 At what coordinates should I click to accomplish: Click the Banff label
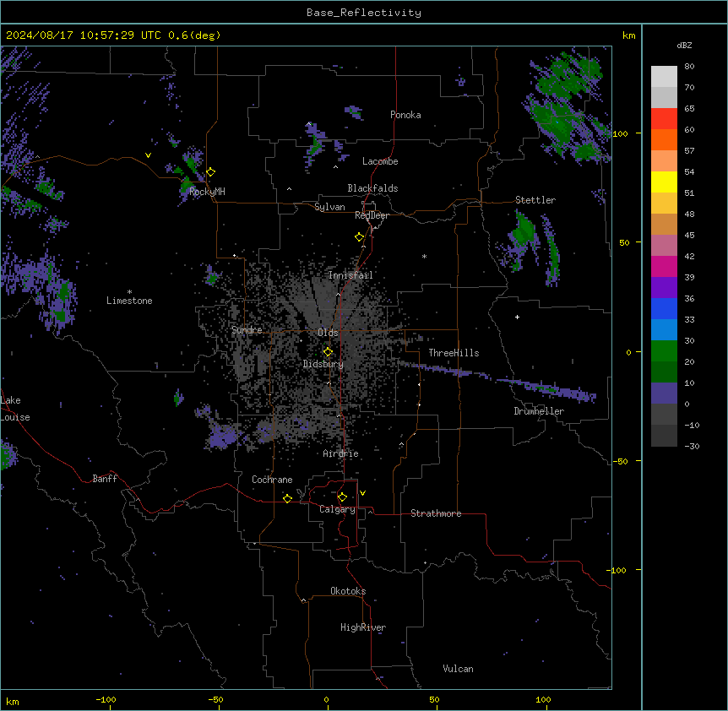click(x=105, y=479)
